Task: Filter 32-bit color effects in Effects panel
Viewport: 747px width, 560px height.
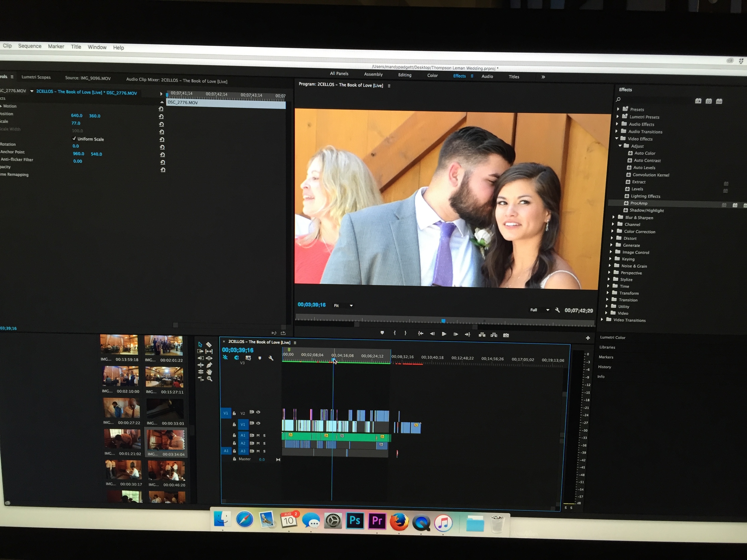Action: pyautogui.click(x=708, y=101)
